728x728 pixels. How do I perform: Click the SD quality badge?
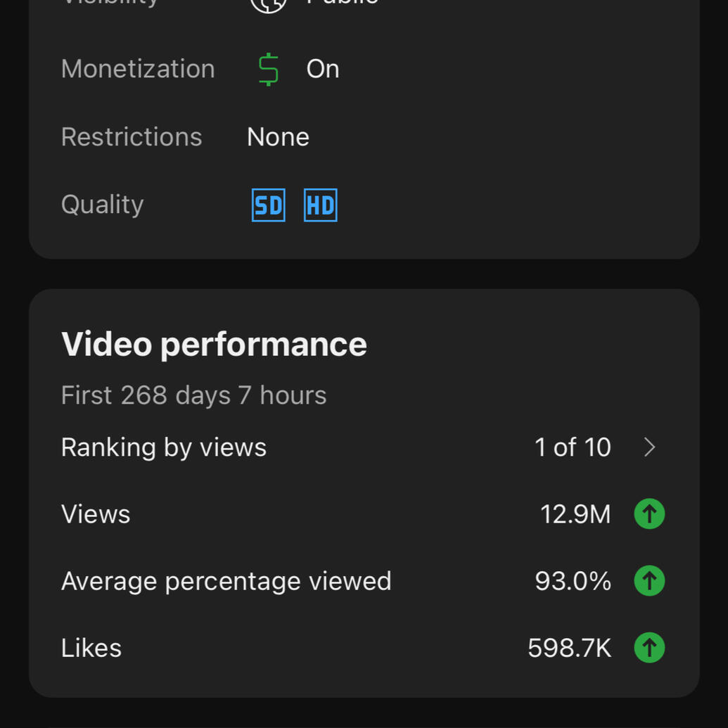pyautogui.click(x=269, y=205)
